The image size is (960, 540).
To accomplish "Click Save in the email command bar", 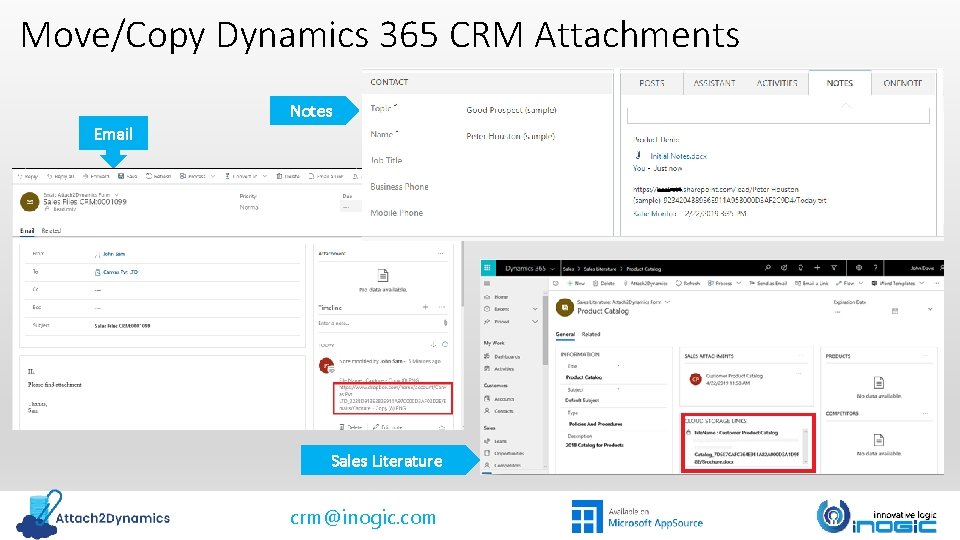I will (x=127, y=176).
